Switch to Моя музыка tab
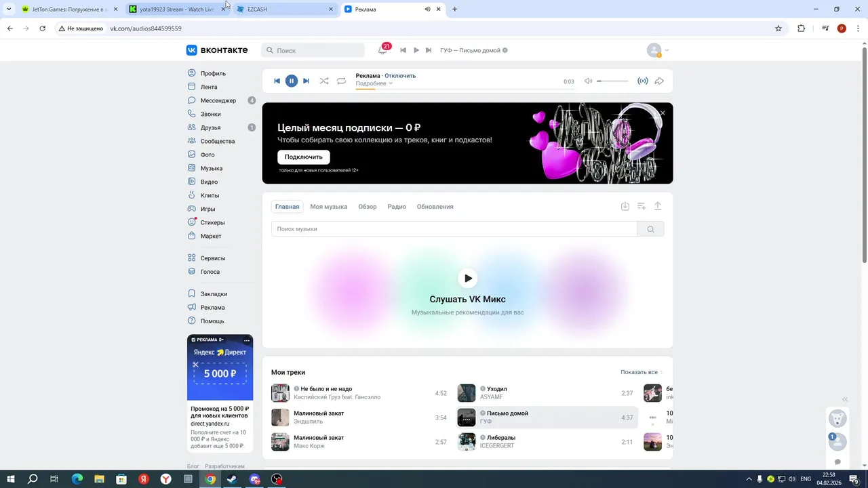Image resolution: width=868 pixels, height=488 pixels. [329, 207]
